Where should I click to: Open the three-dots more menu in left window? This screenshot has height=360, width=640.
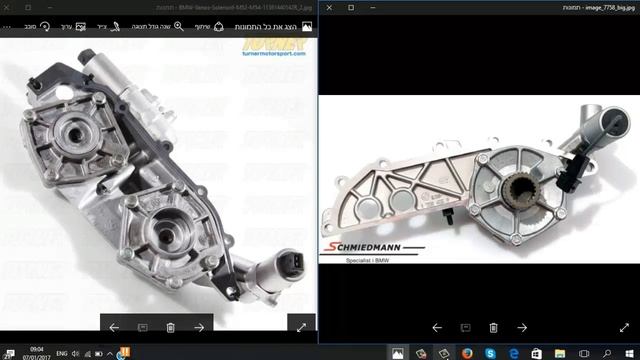coord(7,27)
